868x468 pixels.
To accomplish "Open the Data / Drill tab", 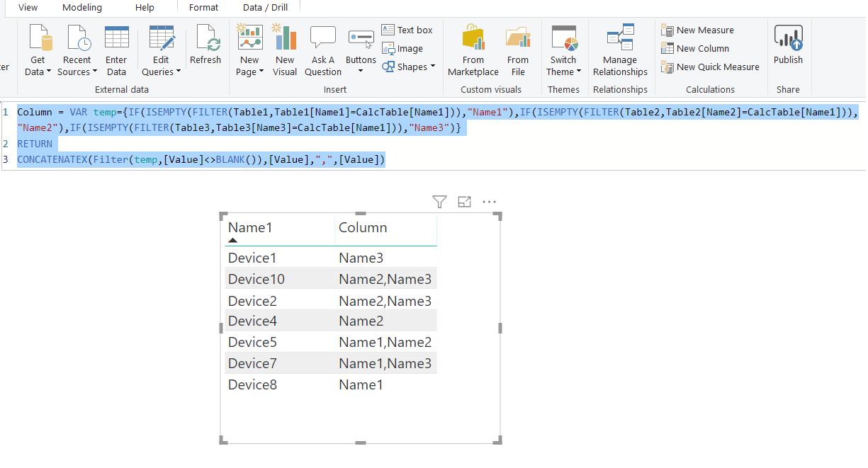I will [x=265, y=8].
